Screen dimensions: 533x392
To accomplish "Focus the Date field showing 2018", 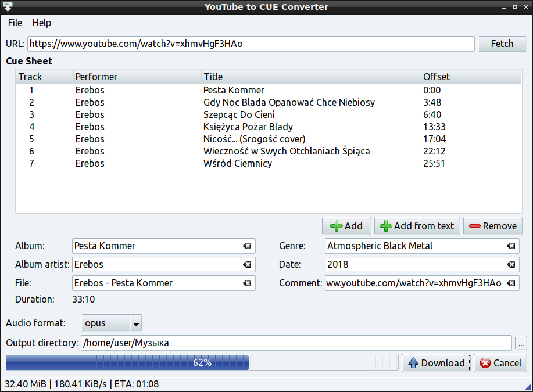I will click(422, 265).
